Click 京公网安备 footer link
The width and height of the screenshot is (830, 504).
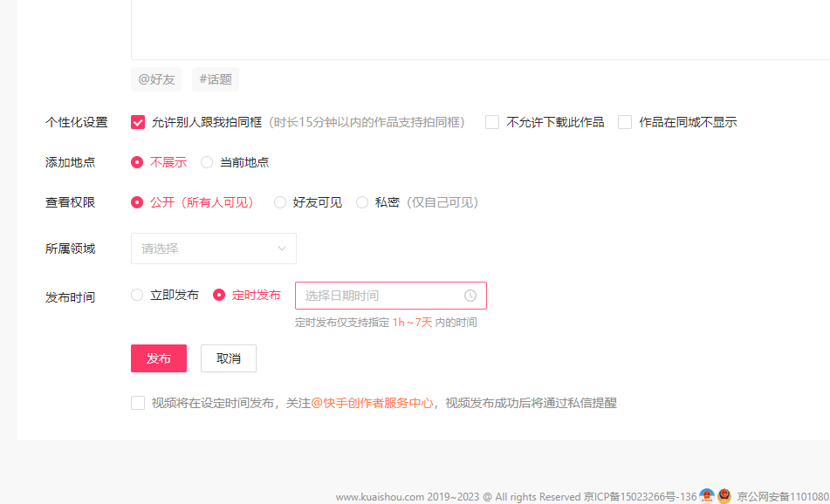784,497
